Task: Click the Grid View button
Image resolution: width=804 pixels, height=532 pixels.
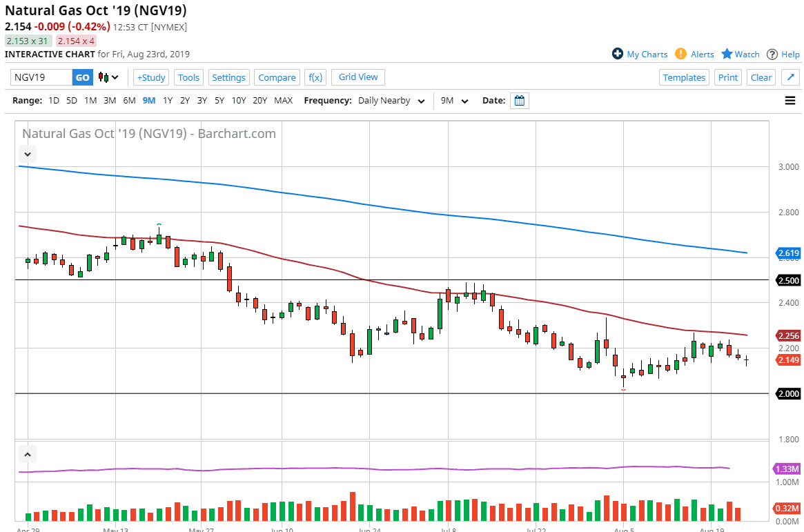Action: point(357,77)
